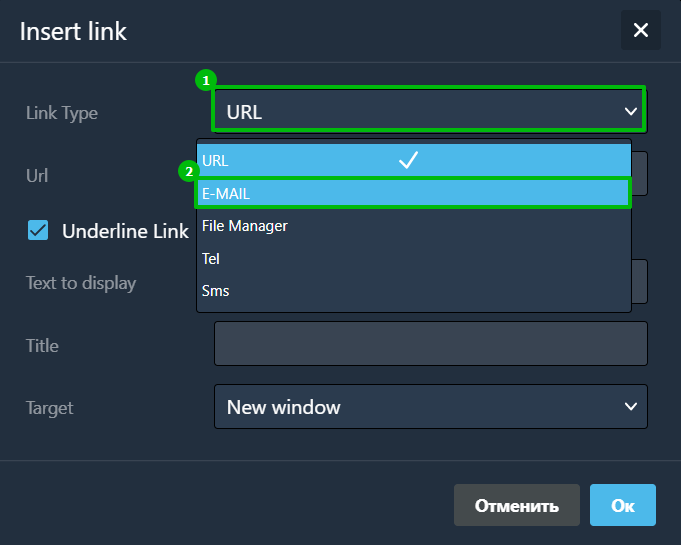Confirm with the Ок button
Image resolution: width=681 pixels, height=545 pixels.
(623, 505)
